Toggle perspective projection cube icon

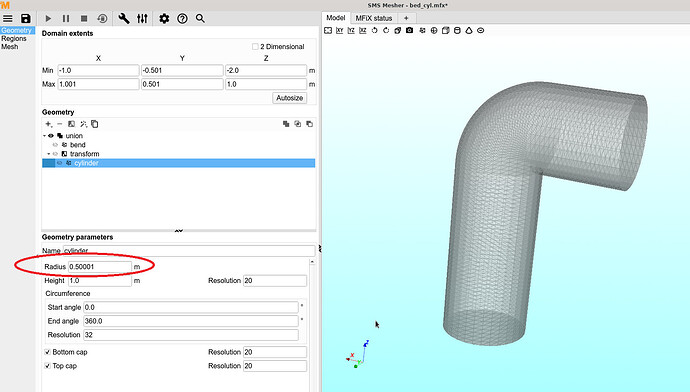coord(398,30)
